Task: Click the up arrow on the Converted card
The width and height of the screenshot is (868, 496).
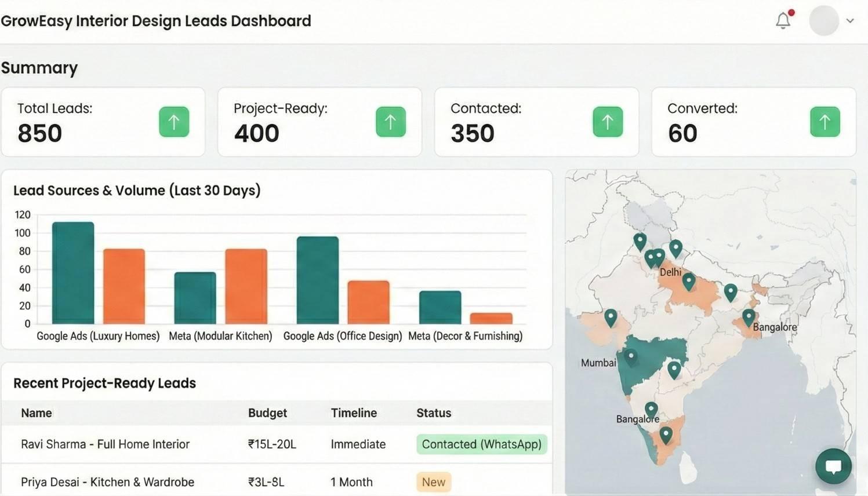Action: (825, 122)
